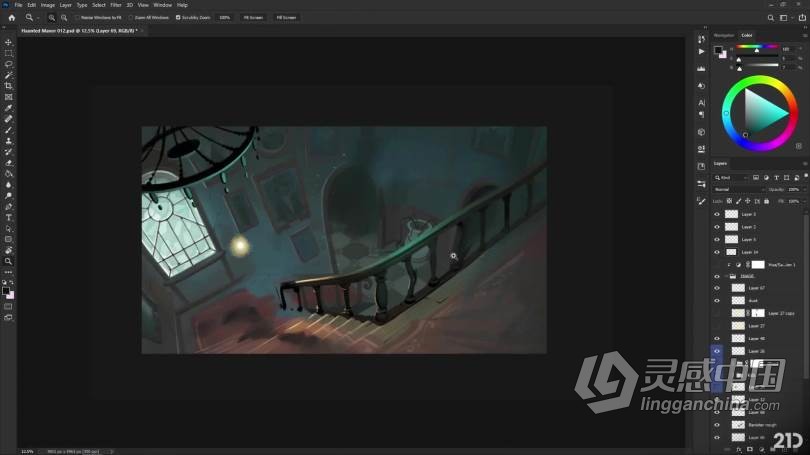Click the foreground color swatch in Color panel
810x455 pixels.
pyautogui.click(x=718, y=50)
